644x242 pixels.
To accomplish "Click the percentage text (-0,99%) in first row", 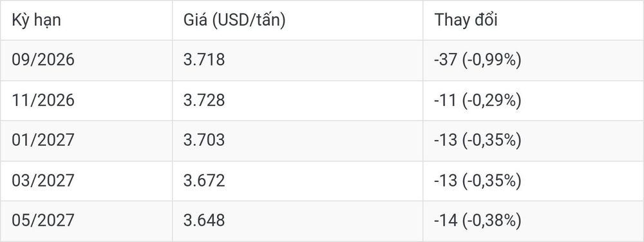I will (x=491, y=60).
